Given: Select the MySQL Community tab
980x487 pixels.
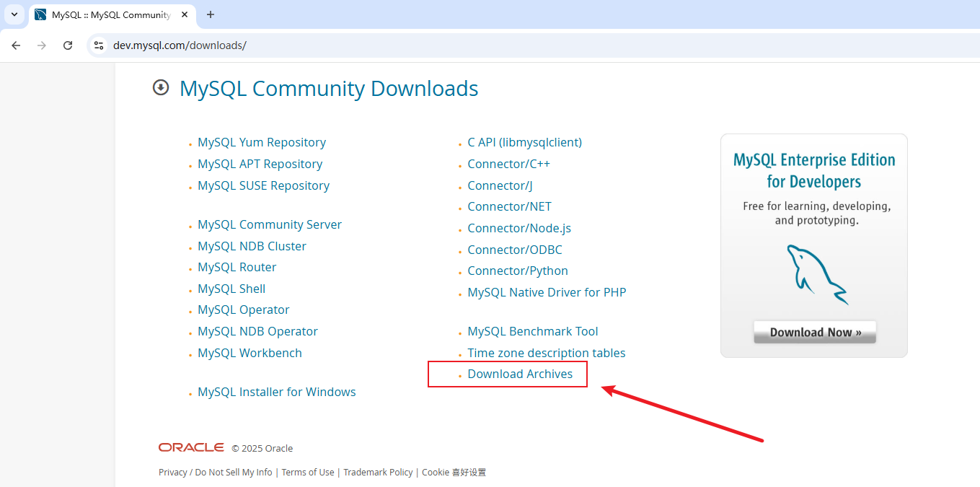Looking at the screenshot, I should click(112, 14).
